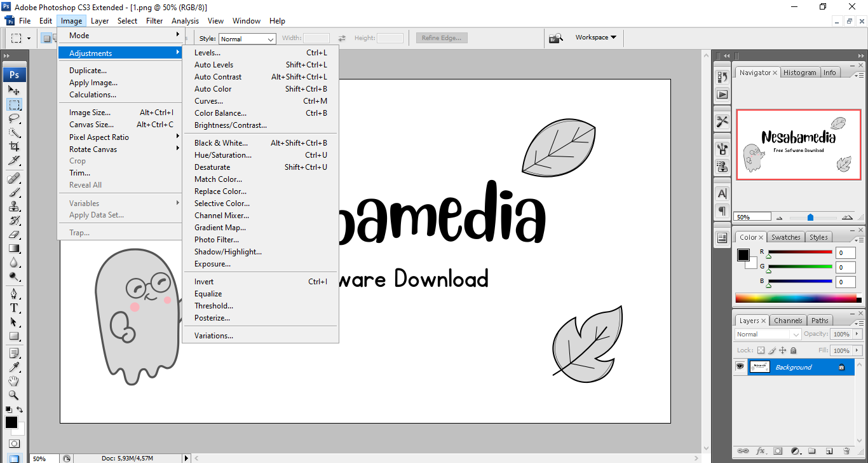Screen dimensions: 868x463
Task: Create a new layer using Layers panel icon
Action: [x=829, y=451]
